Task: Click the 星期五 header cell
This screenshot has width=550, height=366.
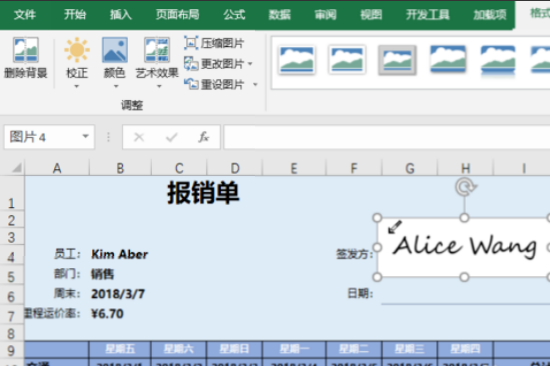Action: (120, 349)
